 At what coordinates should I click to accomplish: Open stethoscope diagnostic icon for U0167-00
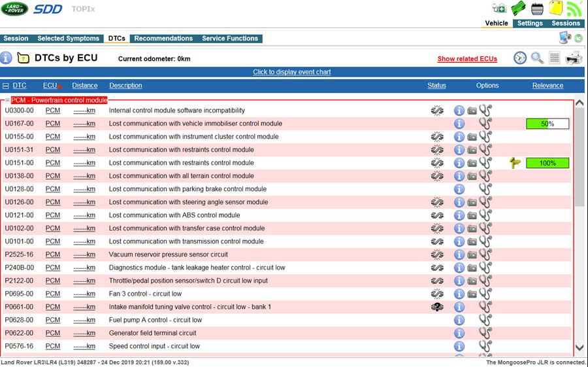[x=485, y=123]
